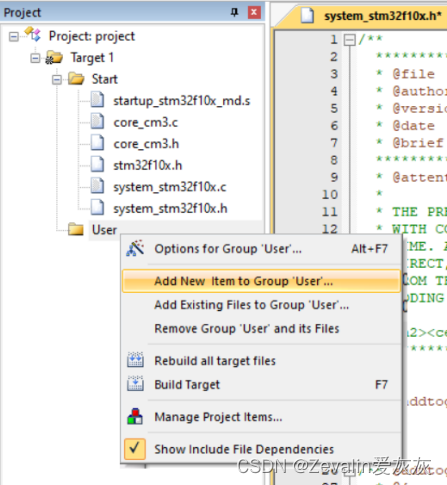Click file icon of system_stm32f10x.c

(97, 186)
